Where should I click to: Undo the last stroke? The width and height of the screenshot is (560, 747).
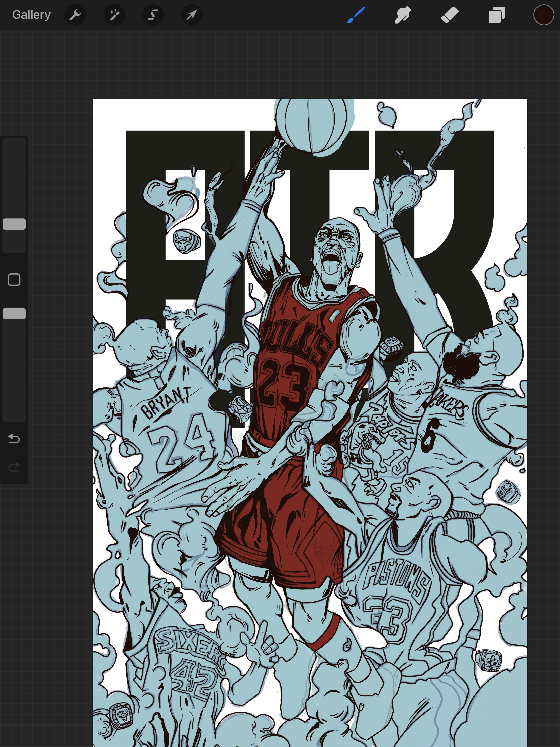(14, 439)
